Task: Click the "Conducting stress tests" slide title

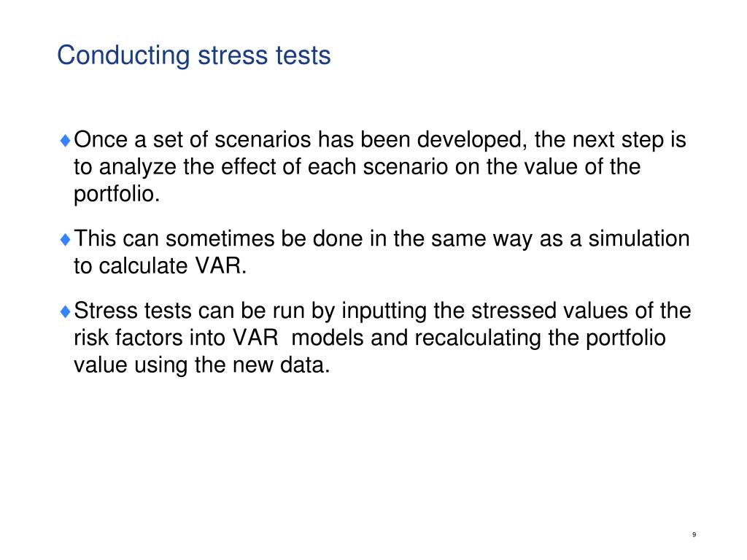Action: click(x=194, y=55)
